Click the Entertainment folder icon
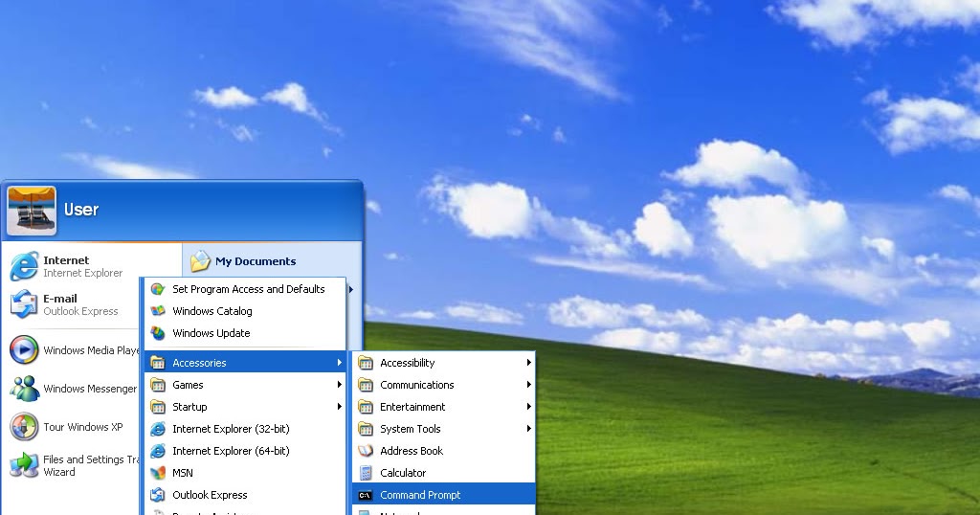This screenshot has width=980, height=515. 366,407
